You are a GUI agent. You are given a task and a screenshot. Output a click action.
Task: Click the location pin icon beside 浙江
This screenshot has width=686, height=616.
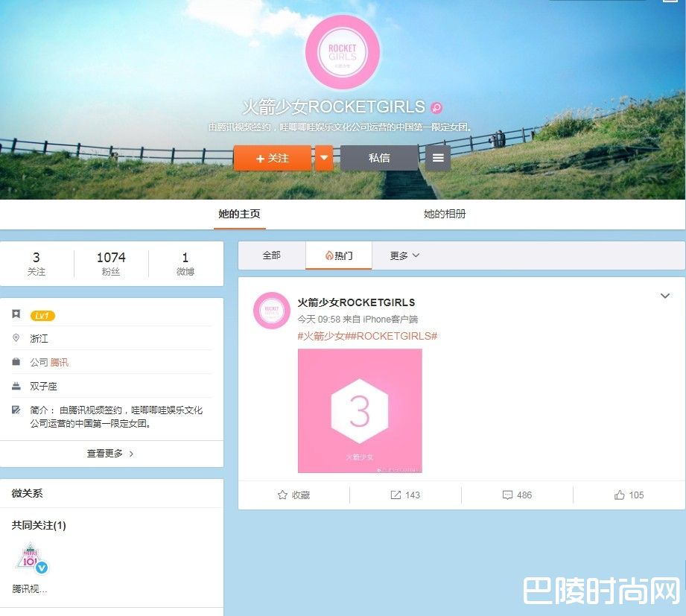(x=16, y=337)
